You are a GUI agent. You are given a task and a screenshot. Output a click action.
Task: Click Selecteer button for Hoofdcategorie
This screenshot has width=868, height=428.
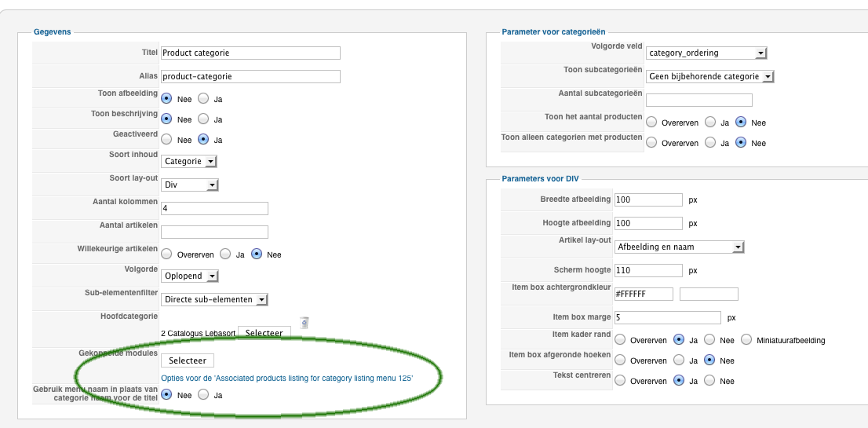264,333
